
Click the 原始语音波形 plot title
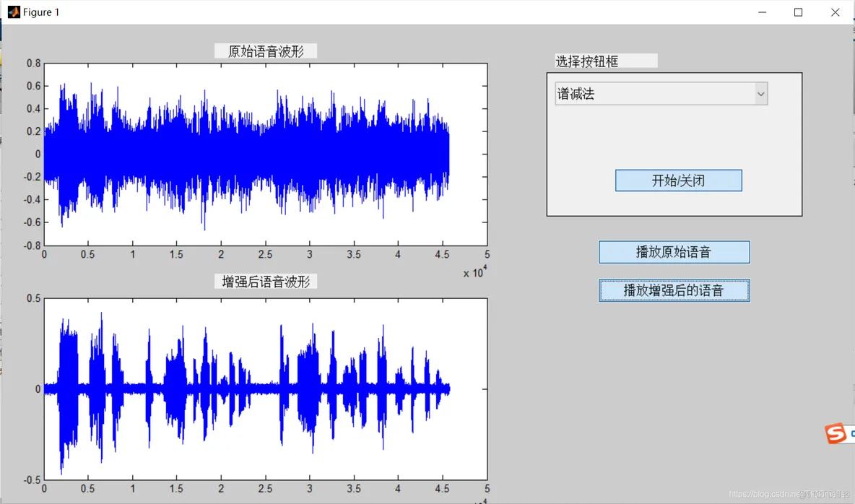(265, 51)
